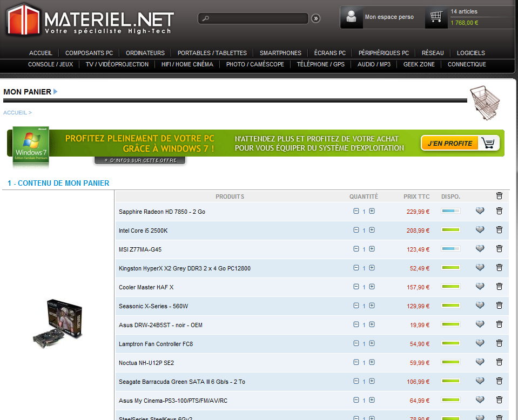Expand more info on this Windows offer
Screen dimensions: 518x420
[139, 160]
